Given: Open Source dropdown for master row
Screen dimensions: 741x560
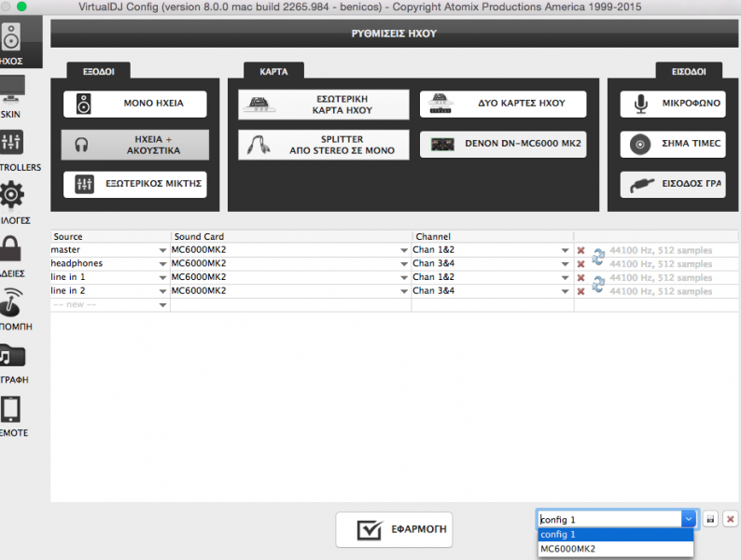Looking at the screenshot, I should [x=162, y=250].
